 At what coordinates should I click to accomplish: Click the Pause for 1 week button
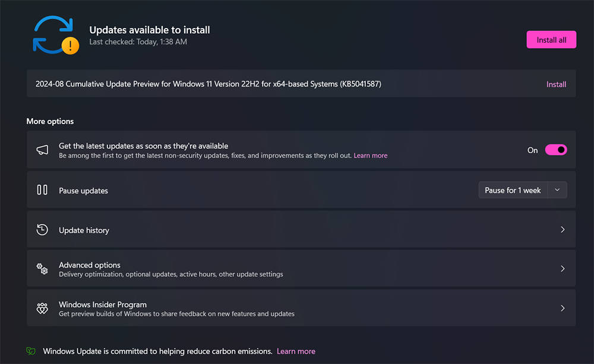pos(513,190)
